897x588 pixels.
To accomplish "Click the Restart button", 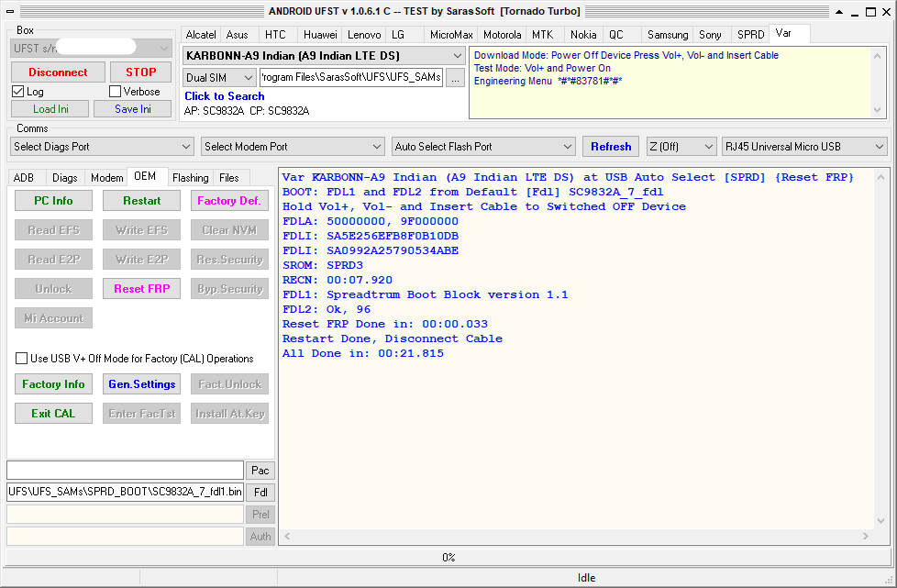I will [141, 201].
